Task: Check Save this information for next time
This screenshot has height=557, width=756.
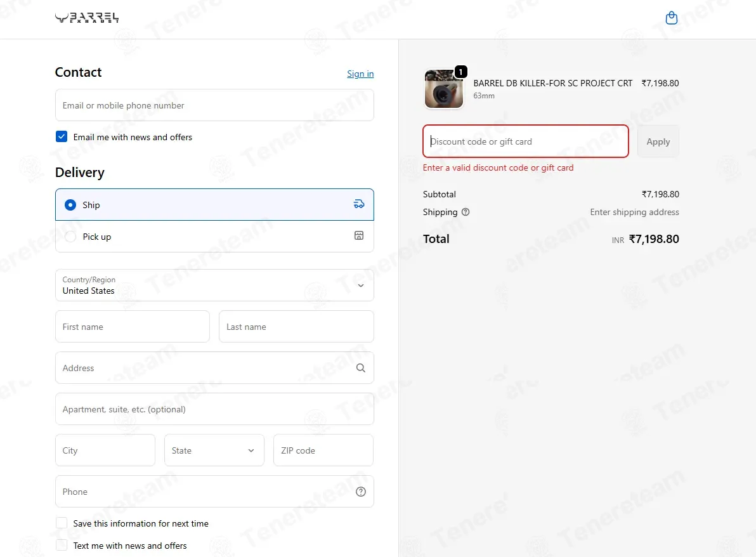Action: click(62, 523)
